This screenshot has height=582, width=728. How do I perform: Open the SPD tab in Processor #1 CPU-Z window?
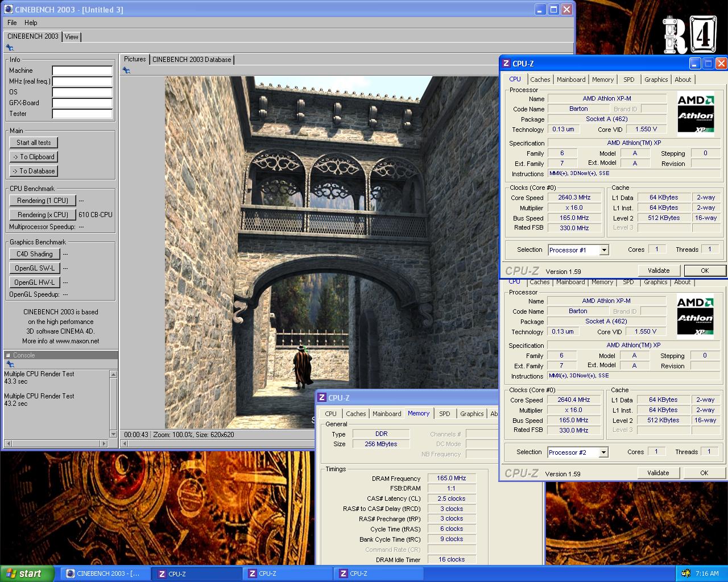point(629,80)
